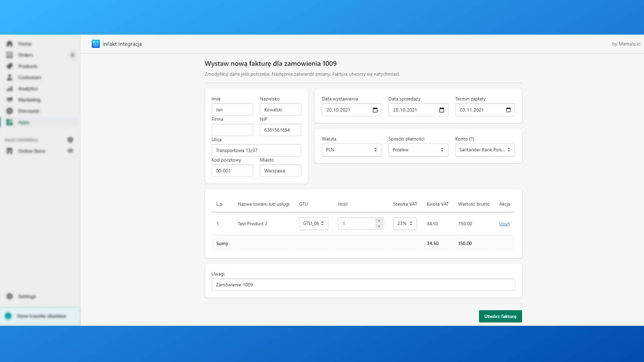This screenshot has width=644, height=362.
Task: Click the Wartość brutto column header
Action: point(474,204)
